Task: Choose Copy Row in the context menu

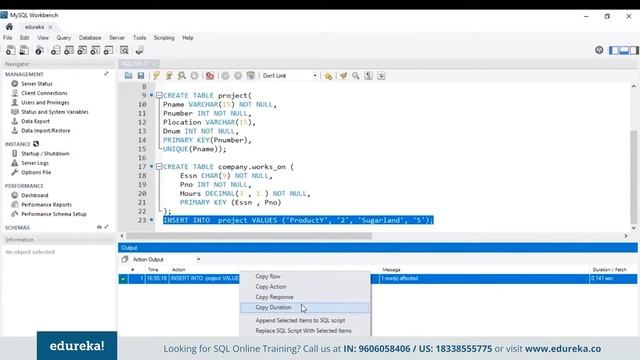Action: pos(304,276)
